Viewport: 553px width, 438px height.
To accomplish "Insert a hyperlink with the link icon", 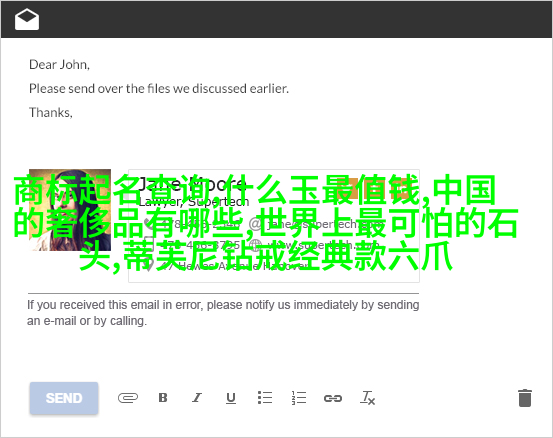I will click(x=333, y=399).
